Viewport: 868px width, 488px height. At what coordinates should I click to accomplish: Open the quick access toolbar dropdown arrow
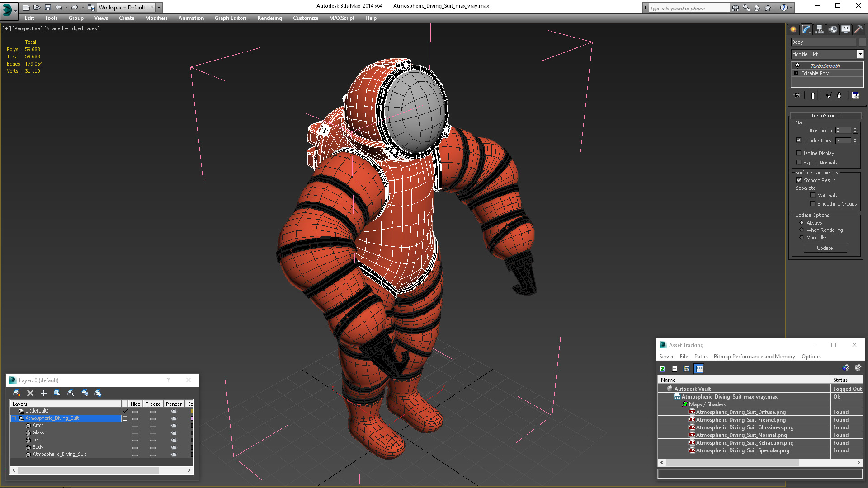coord(159,7)
